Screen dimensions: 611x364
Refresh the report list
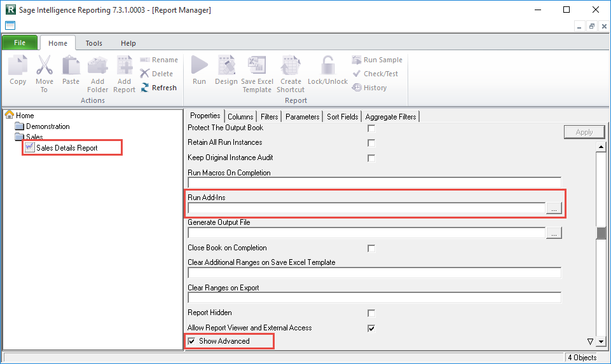click(x=158, y=88)
